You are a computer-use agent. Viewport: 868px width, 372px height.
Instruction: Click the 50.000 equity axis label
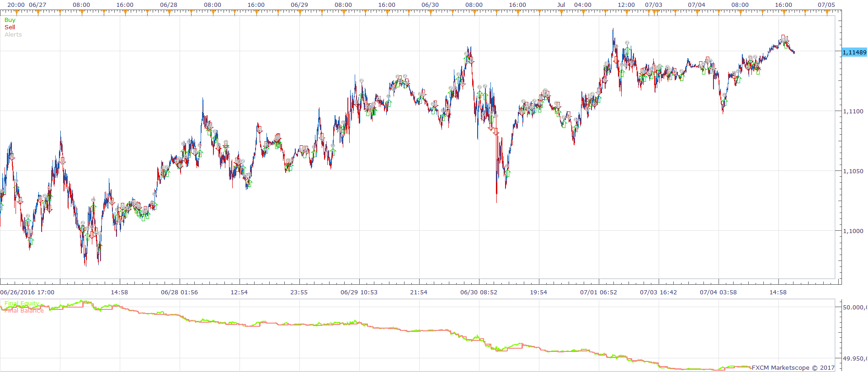click(x=855, y=308)
